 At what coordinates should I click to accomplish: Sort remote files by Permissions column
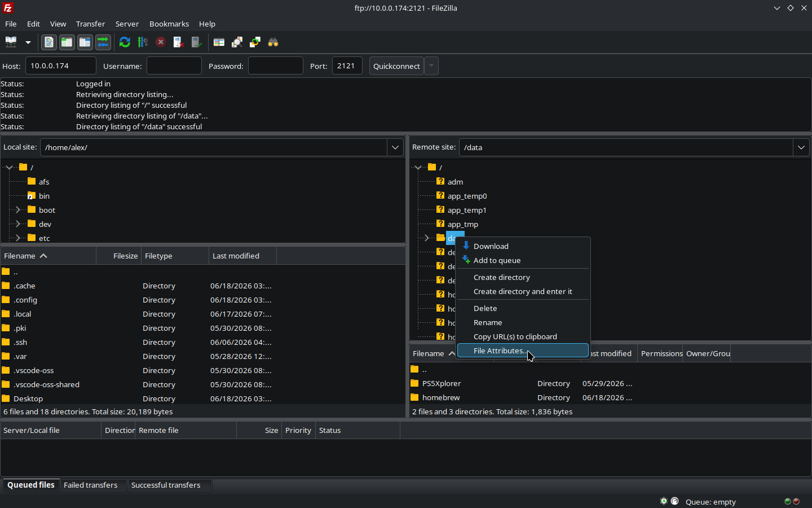point(660,353)
